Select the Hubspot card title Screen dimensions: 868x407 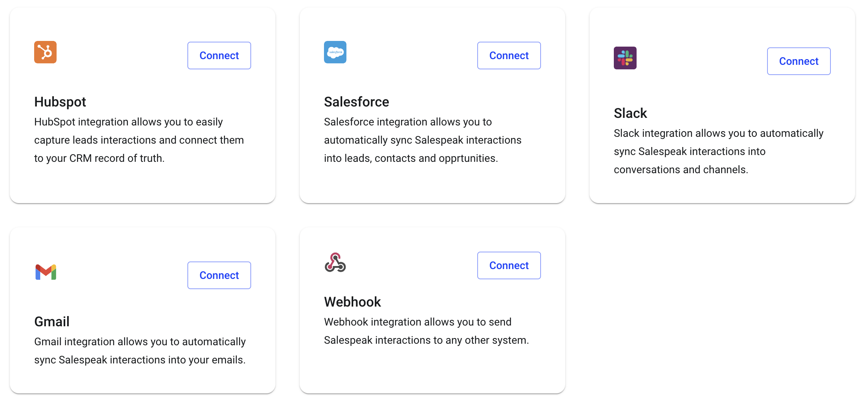click(60, 102)
